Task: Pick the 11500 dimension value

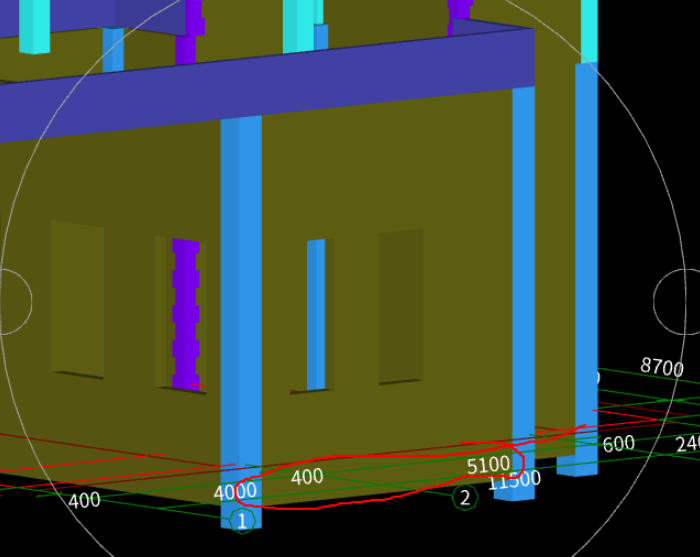Action: (x=514, y=480)
